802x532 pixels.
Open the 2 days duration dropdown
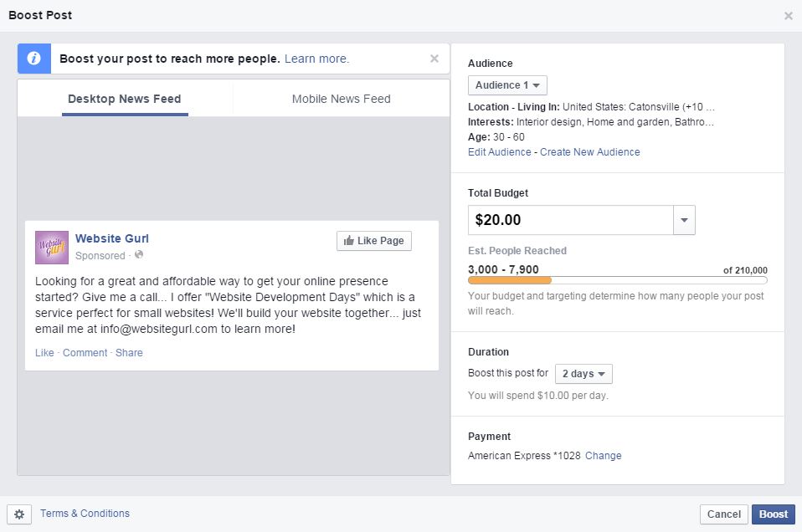pyautogui.click(x=584, y=374)
